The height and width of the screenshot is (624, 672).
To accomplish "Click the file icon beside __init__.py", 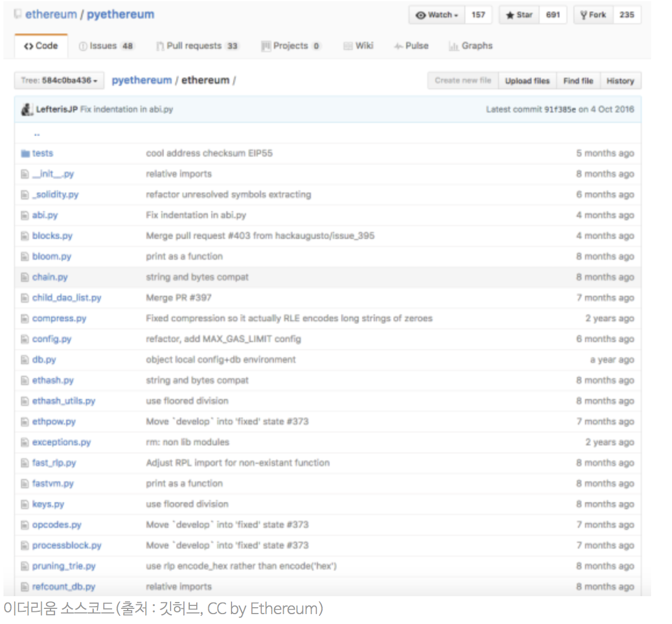I will click(x=25, y=175).
